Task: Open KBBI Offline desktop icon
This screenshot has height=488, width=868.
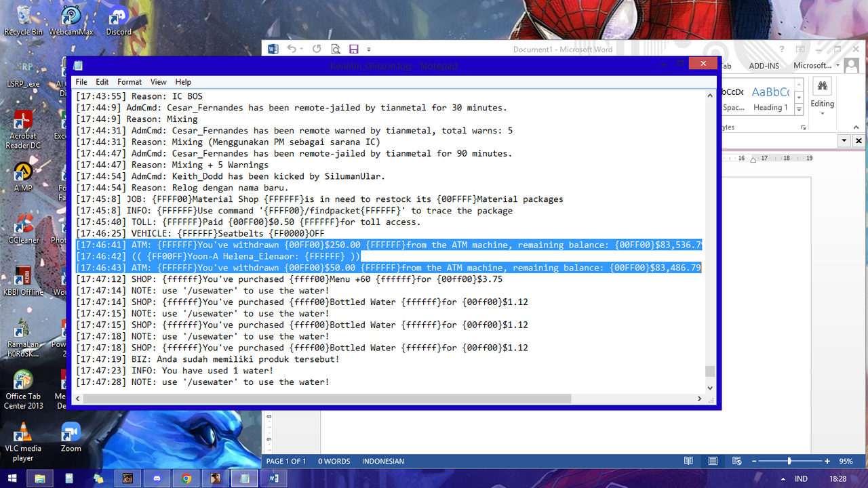Action: (23, 281)
